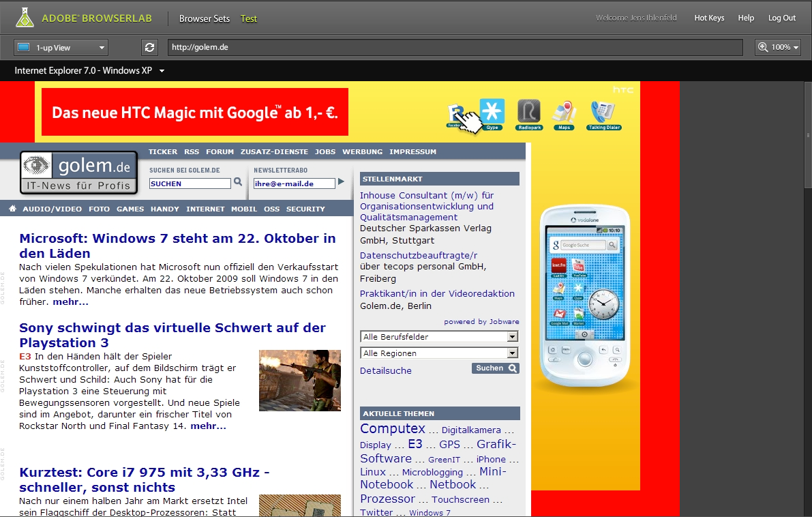Open Praktikant/in in der Videoredaktion listing
812x517 pixels.
pos(437,293)
